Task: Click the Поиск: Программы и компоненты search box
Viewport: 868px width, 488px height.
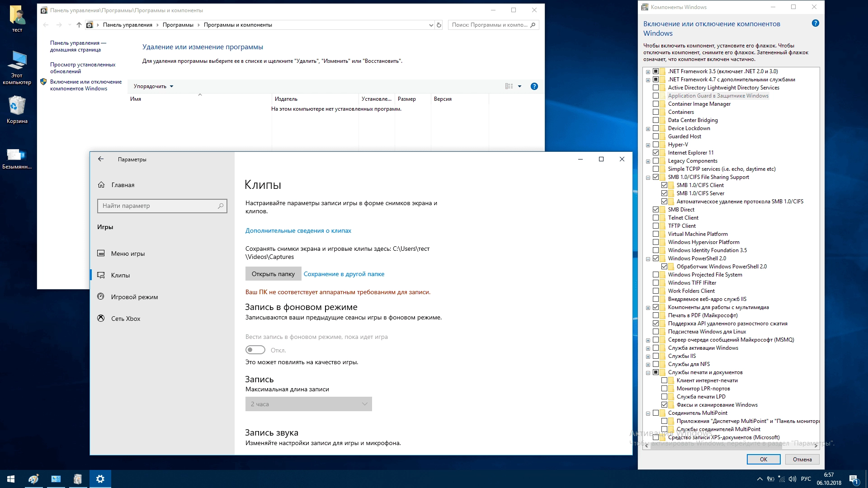Action: coord(493,25)
